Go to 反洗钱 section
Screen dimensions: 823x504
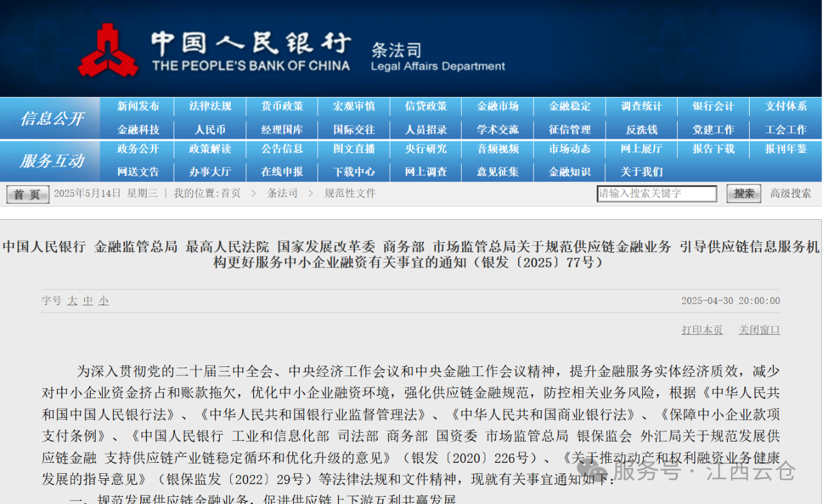pyautogui.click(x=642, y=129)
